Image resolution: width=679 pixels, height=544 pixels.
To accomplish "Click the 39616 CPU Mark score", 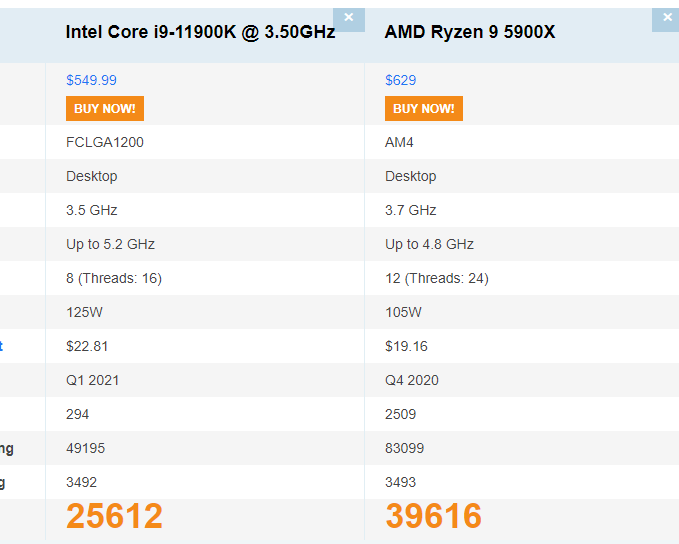I will [433, 516].
